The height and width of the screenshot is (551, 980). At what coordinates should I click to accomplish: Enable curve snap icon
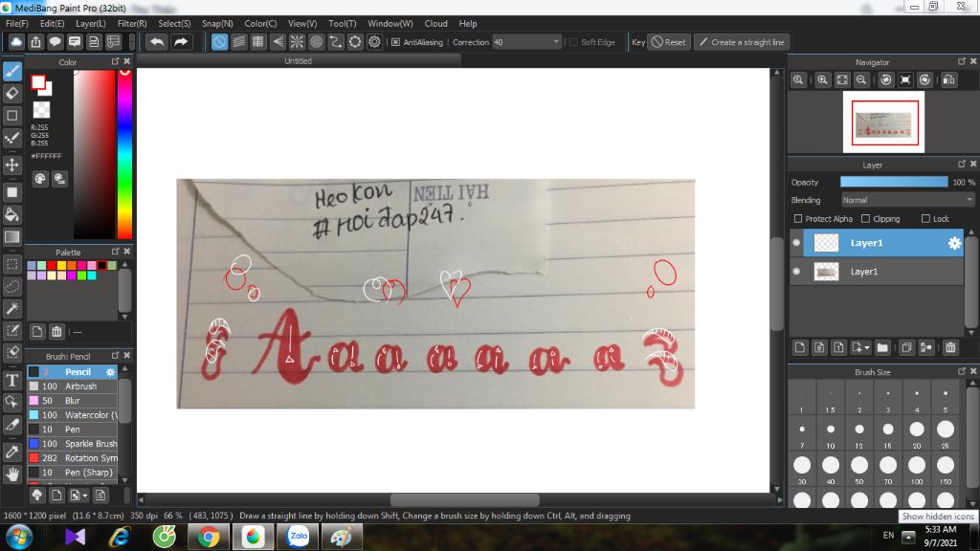click(x=336, y=42)
